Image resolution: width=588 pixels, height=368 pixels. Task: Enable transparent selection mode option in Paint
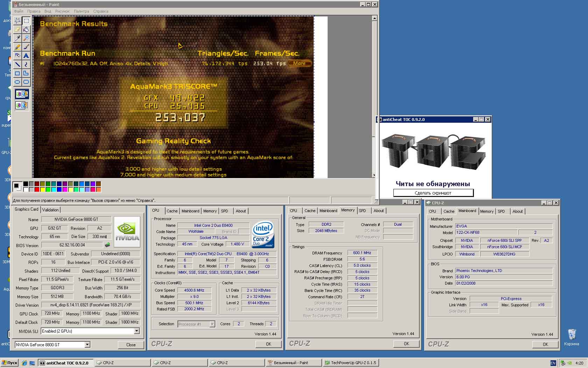pos(22,105)
